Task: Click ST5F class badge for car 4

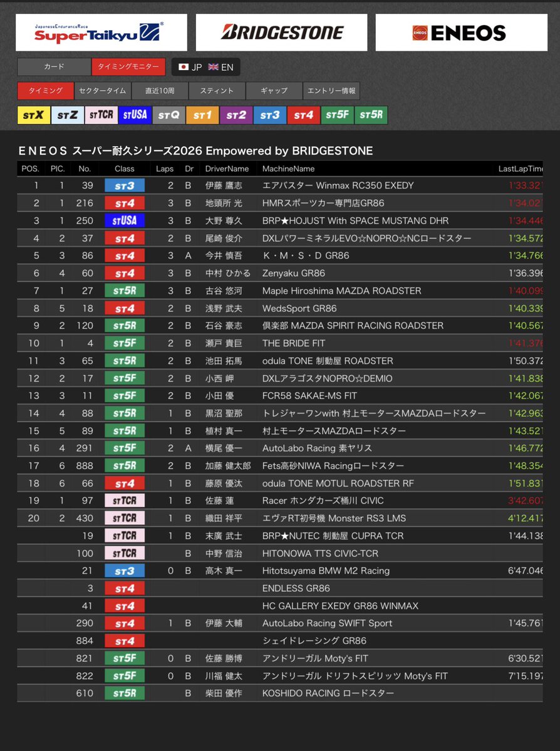Action: (x=125, y=343)
